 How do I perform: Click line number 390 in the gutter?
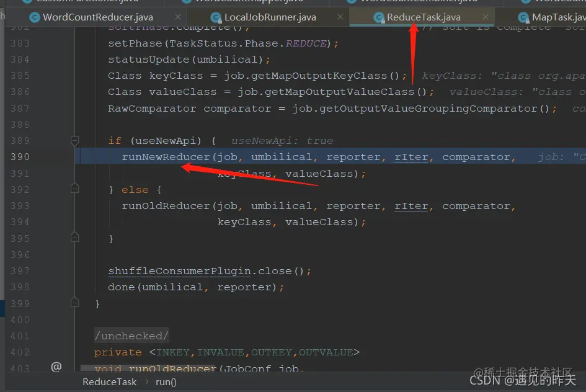(x=20, y=157)
